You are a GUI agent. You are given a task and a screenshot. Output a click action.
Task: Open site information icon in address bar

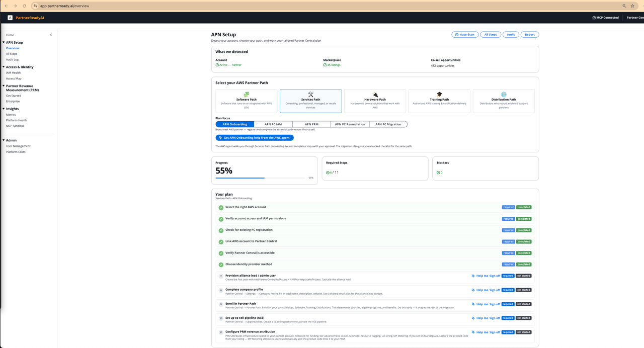pyautogui.click(x=35, y=6)
